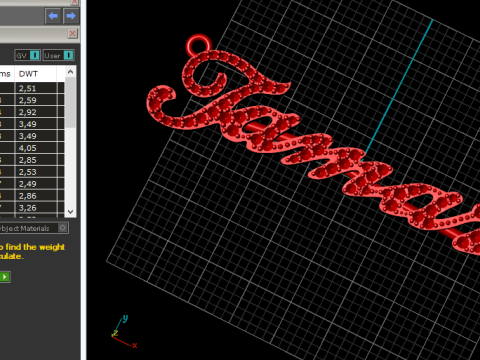Viewport: 480px width, 360px height.
Task: Click the scroll down arrow of table
Action: [x=70, y=212]
